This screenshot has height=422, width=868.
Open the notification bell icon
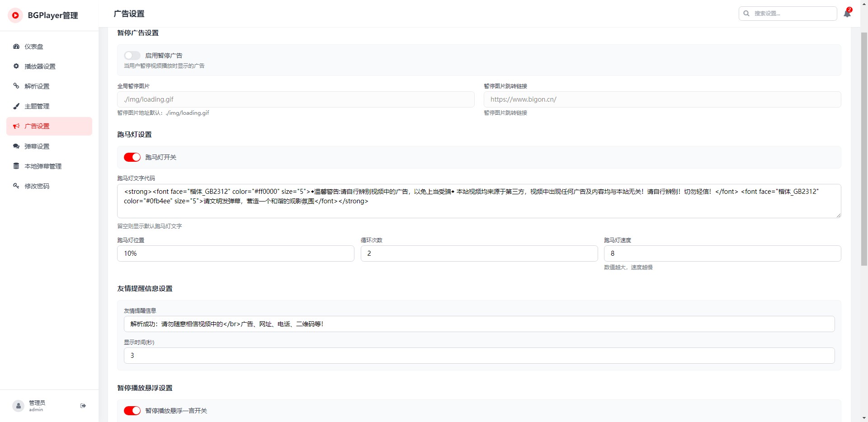(847, 14)
